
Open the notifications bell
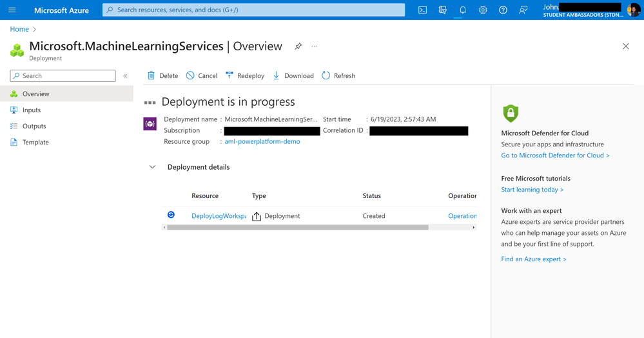pyautogui.click(x=462, y=10)
